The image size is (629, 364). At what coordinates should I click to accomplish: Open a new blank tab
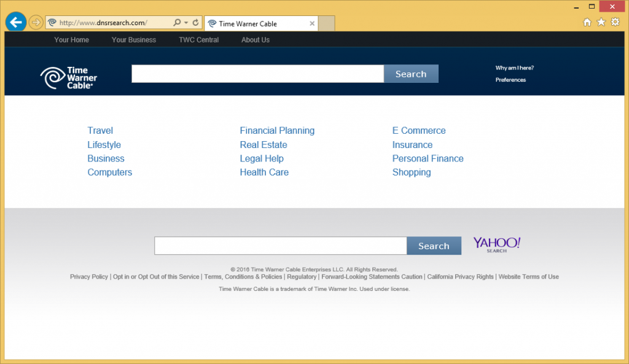point(327,24)
